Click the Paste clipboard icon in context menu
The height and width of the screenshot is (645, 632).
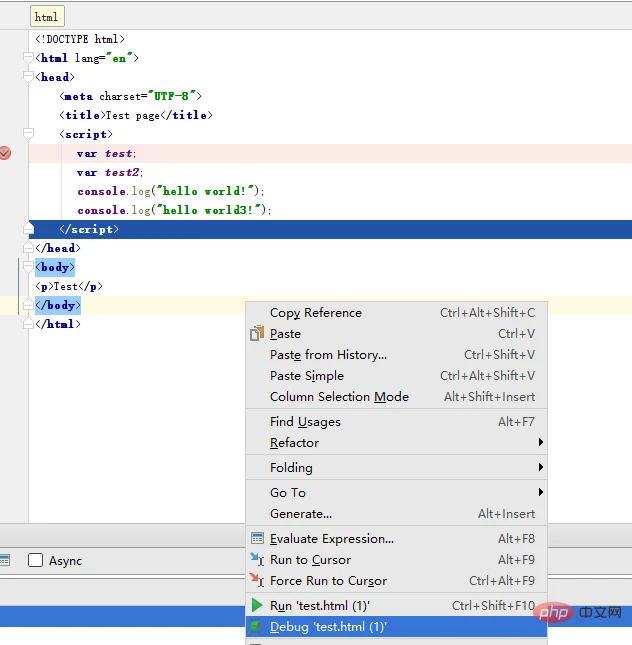coord(257,334)
